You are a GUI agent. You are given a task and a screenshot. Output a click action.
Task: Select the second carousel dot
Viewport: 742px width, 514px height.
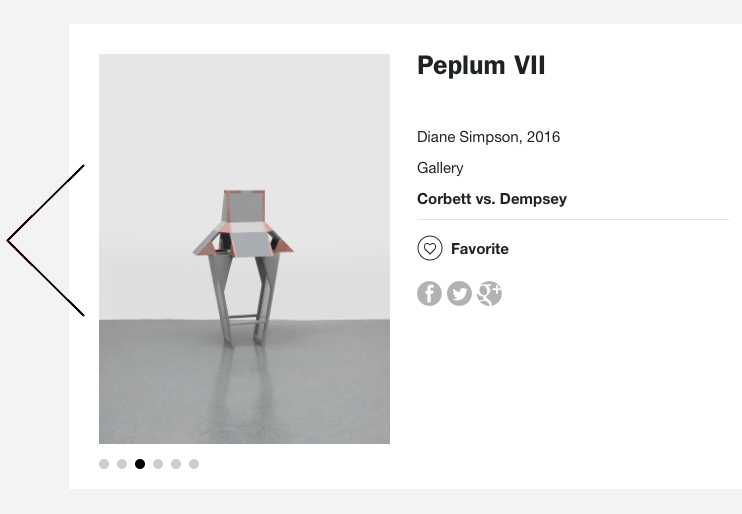pos(122,464)
